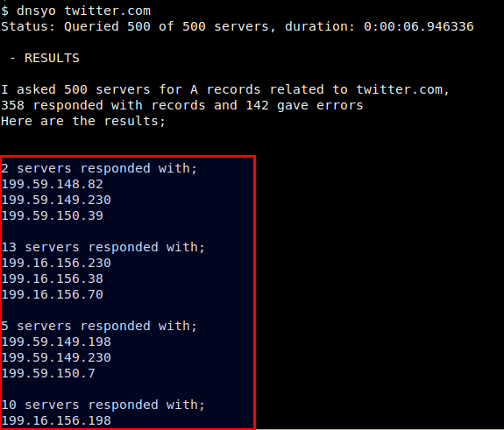This screenshot has width=504, height=430.
Task: Select the RESULTS heading text
Action: tap(52, 58)
